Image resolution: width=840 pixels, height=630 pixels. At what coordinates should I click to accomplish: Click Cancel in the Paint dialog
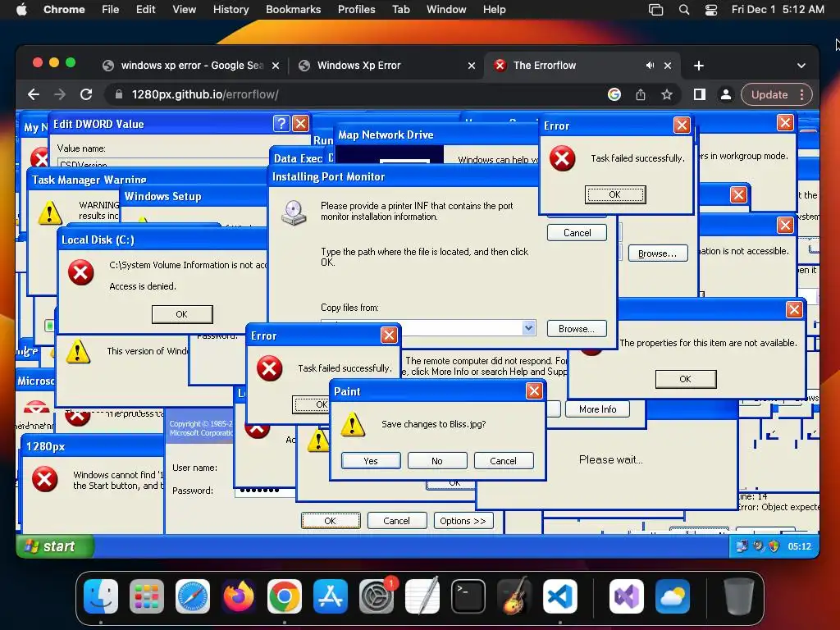coord(503,461)
